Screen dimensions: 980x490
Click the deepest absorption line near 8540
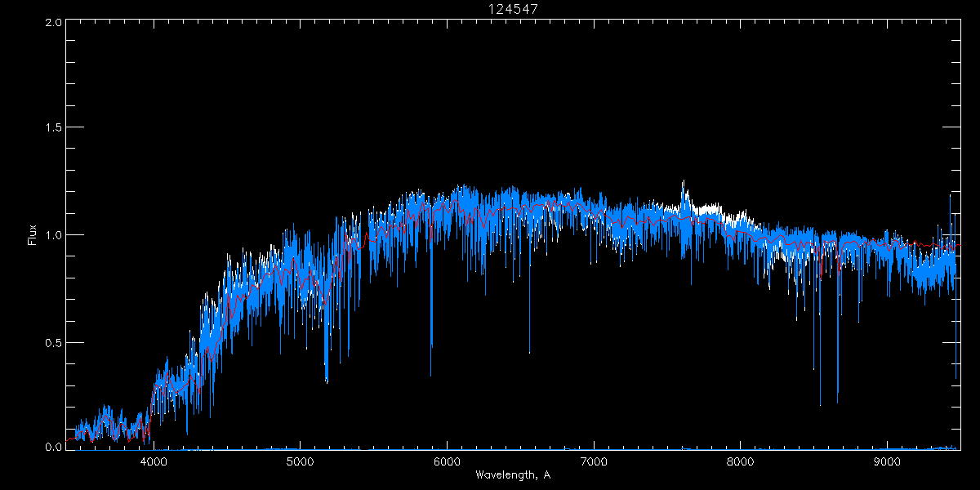point(820,404)
